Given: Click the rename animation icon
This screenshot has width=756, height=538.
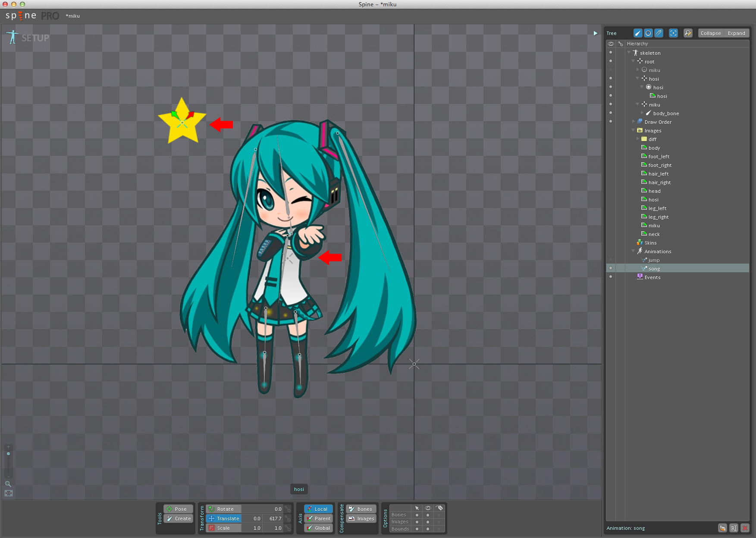Looking at the screenshot, I should point(734,528).
